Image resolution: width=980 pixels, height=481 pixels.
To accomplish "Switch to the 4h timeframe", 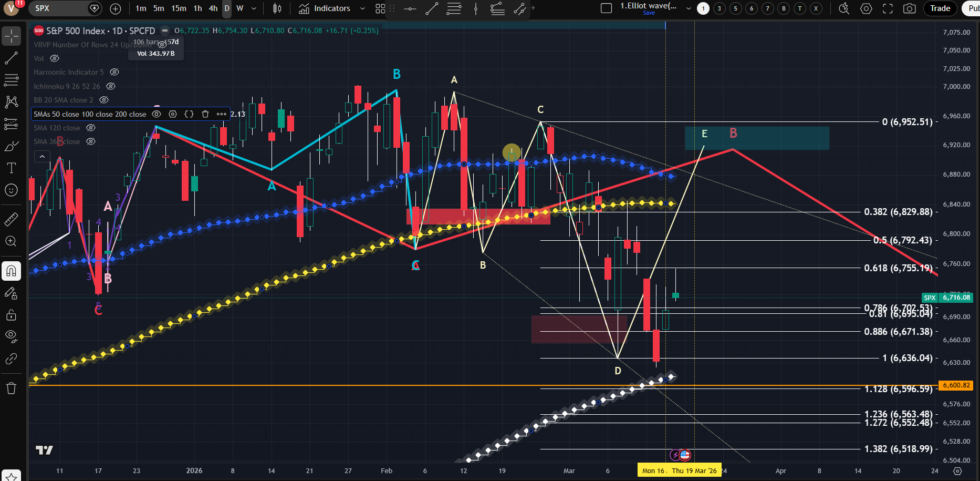I will 213,8.
